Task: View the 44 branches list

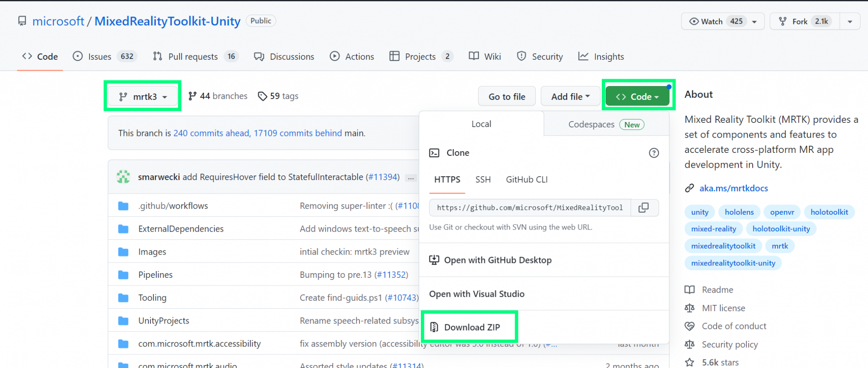Action: point(218,96)
